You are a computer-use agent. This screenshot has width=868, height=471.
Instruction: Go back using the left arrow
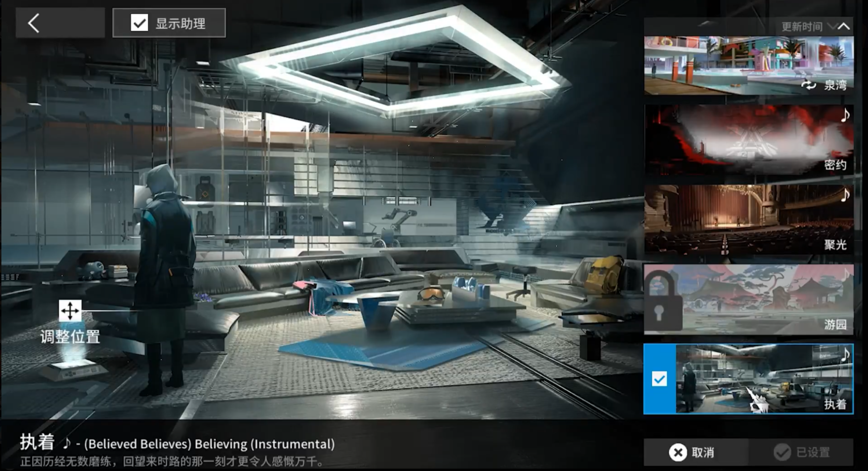pos(60,23)
